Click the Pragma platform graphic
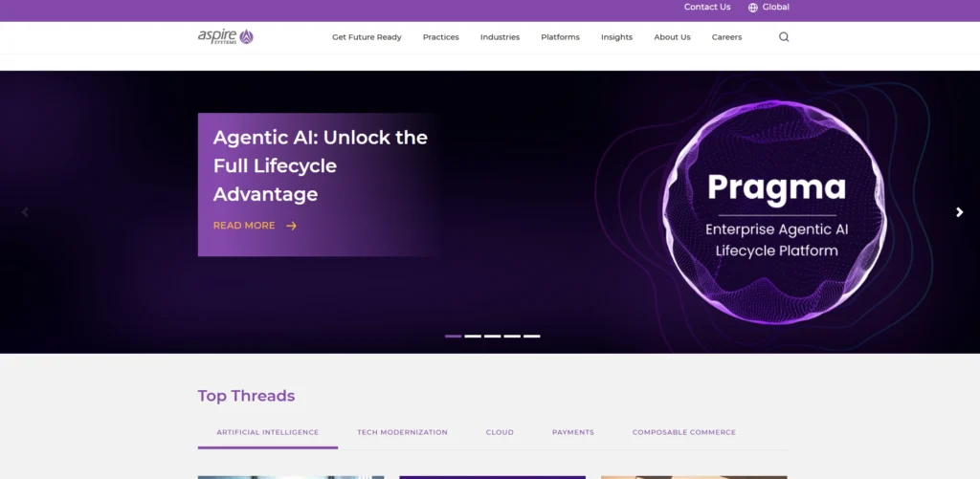 tap(775, 212)
